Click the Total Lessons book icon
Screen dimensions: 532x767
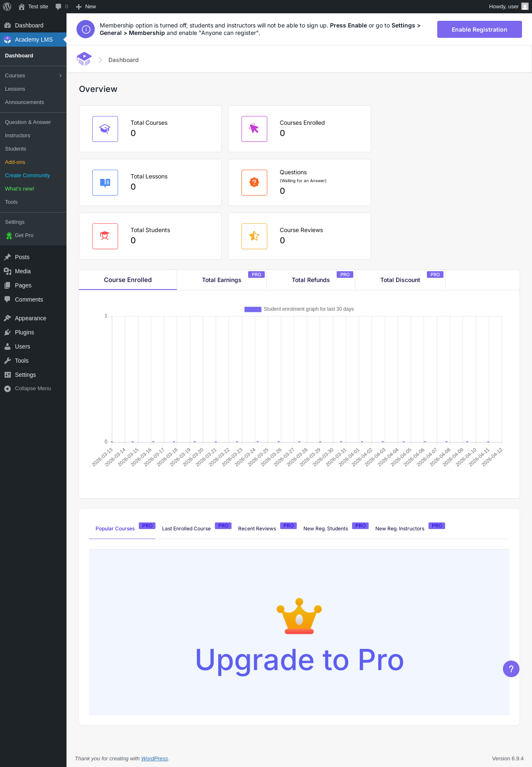click(x=105, y=183)
